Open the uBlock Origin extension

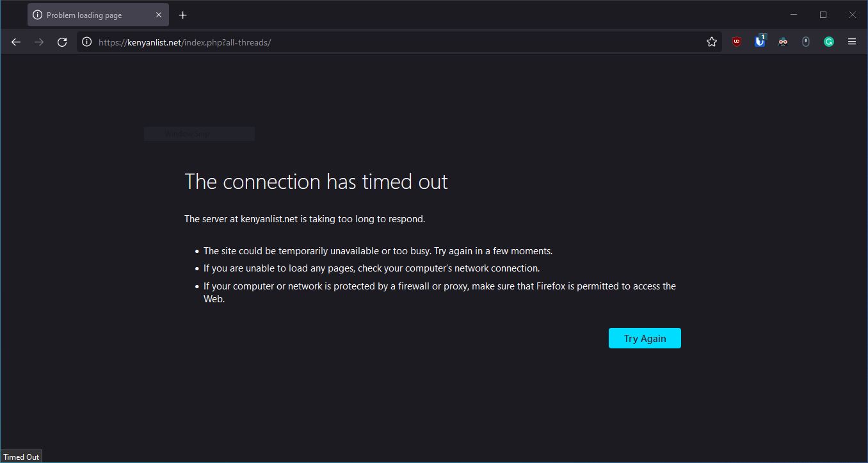tap(737, 42)
